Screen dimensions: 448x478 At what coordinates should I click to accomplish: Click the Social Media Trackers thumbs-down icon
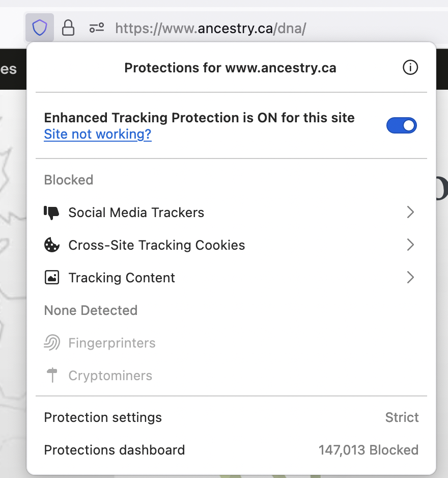53,212
